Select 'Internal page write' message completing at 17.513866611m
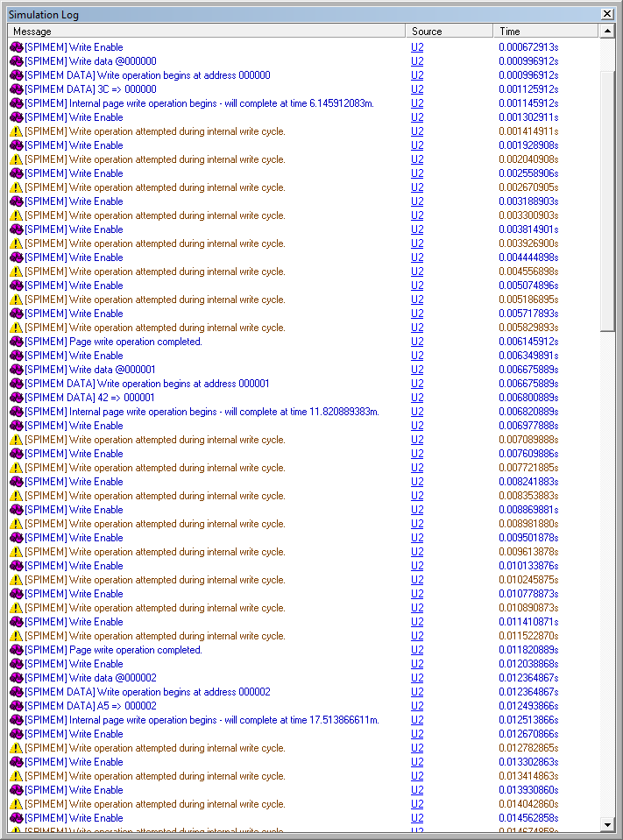Screen dimensions: 623x840 (x=202, y=719)
